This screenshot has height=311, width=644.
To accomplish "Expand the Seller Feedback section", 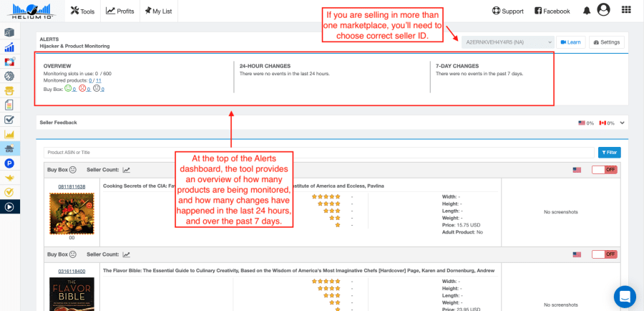I will (623, 123).
